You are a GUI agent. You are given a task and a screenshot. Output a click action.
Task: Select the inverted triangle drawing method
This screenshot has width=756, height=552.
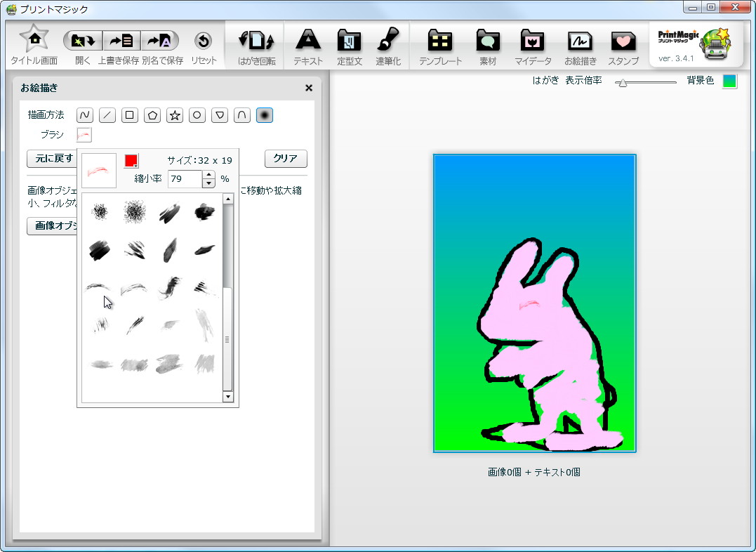tap(220, 115)
